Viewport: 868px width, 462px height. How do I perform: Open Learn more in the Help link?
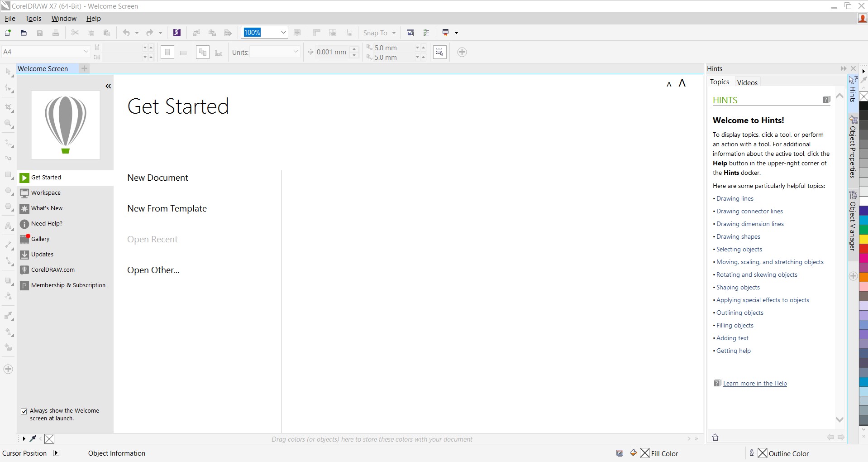point(754,383)
